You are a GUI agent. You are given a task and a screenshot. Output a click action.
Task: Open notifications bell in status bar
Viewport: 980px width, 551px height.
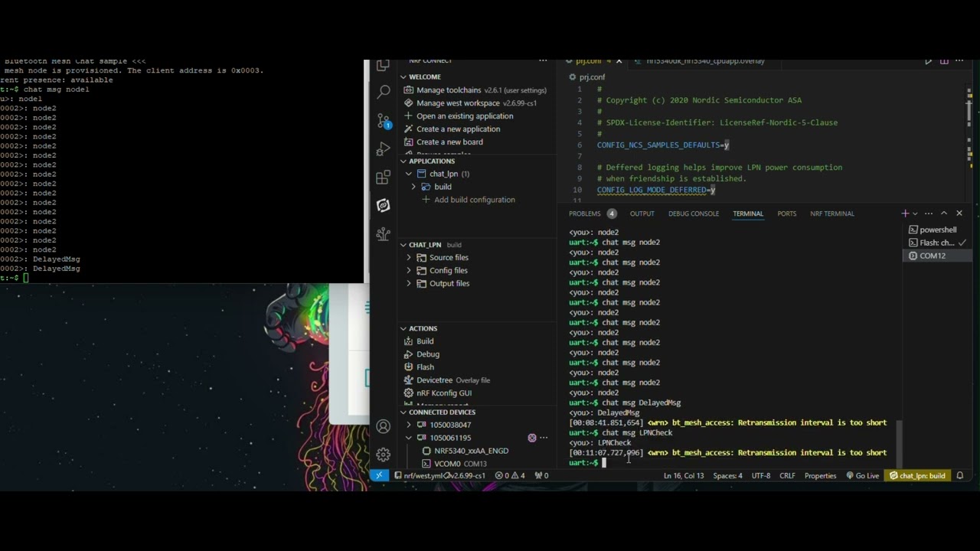point(960,475)
